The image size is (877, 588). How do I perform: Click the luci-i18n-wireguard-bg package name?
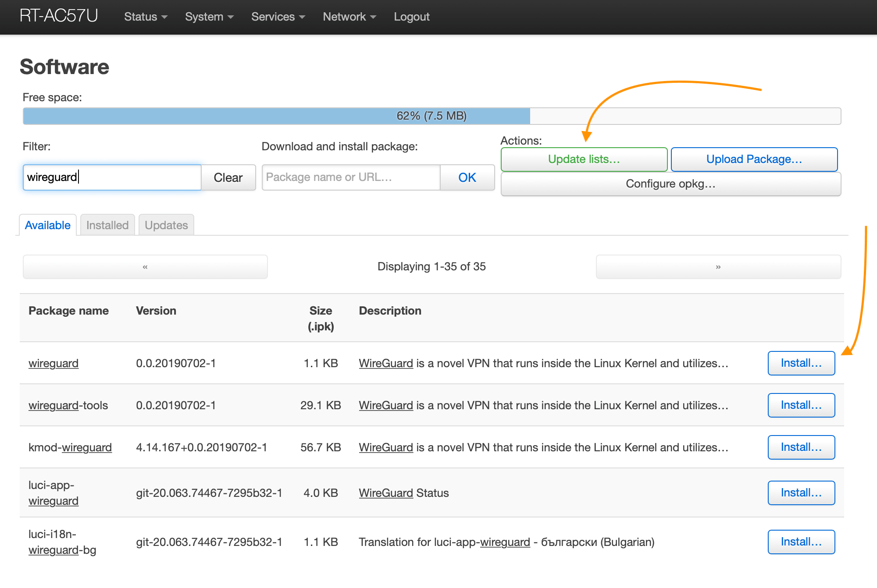(x=62, y=542)
